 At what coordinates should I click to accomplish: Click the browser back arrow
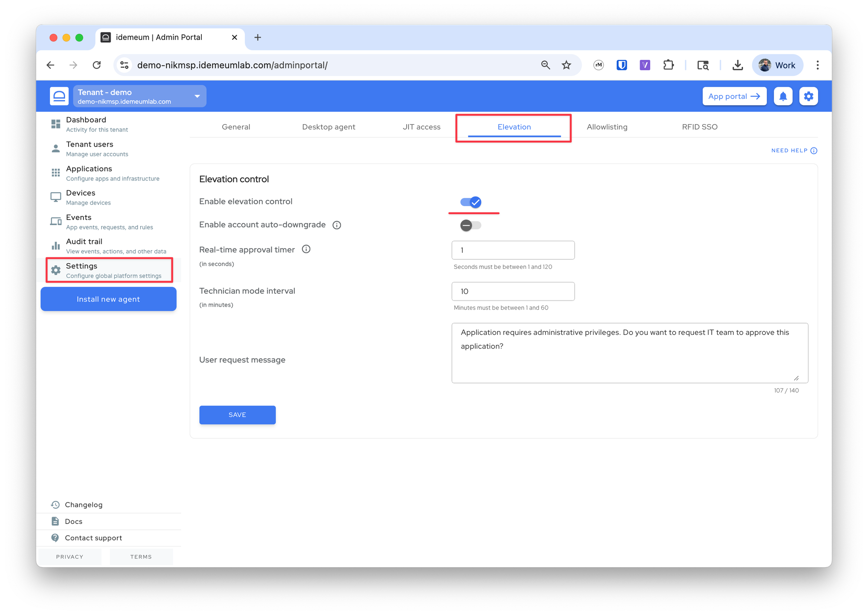[51, 65]
